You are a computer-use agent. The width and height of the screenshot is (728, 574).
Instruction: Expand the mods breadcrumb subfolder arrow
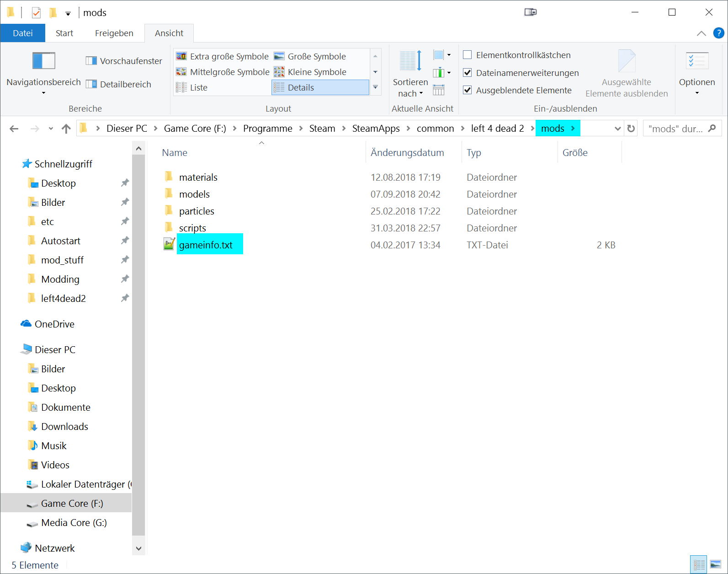[573, 129]
